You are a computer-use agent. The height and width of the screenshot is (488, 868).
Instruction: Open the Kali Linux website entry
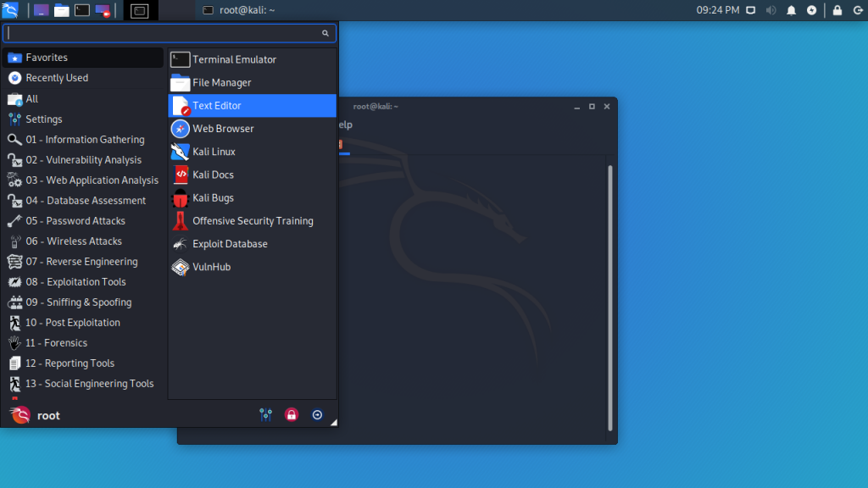coord(252,152)
